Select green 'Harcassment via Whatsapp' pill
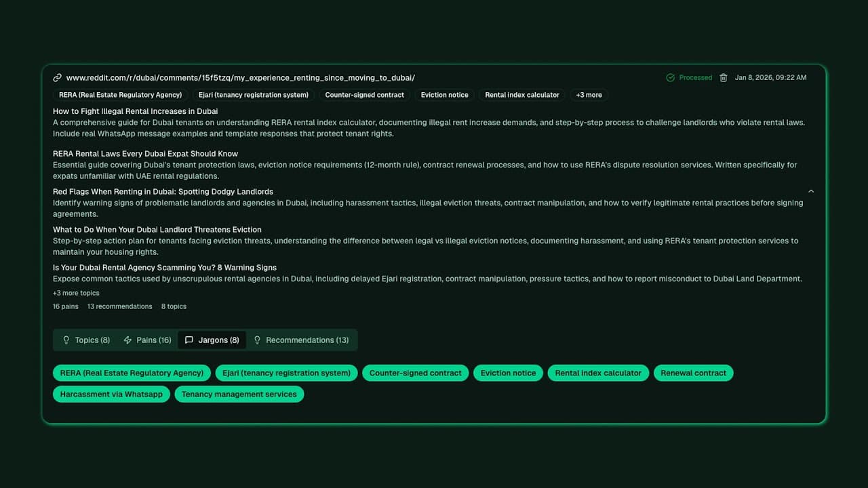Viewport: 868px width, 488px height. 111,394
